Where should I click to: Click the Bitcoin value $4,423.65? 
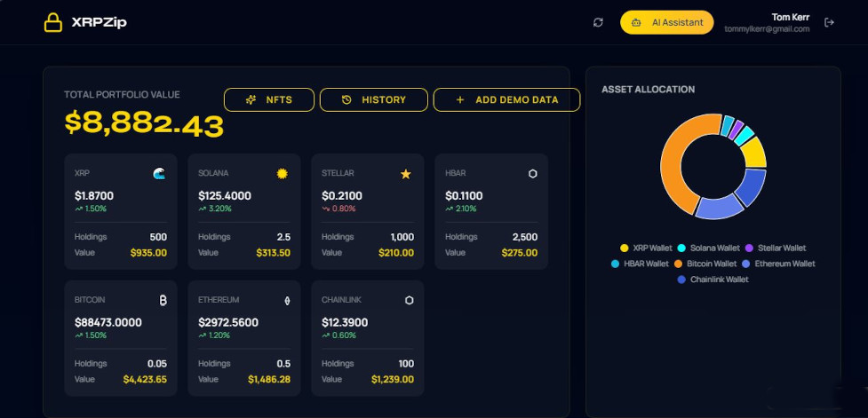(145, 380)
